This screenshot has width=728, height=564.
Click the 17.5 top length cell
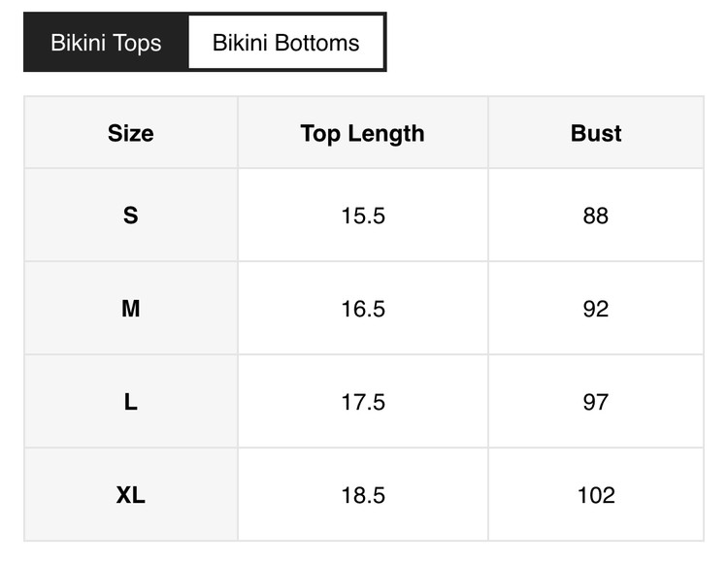point(363,402)
